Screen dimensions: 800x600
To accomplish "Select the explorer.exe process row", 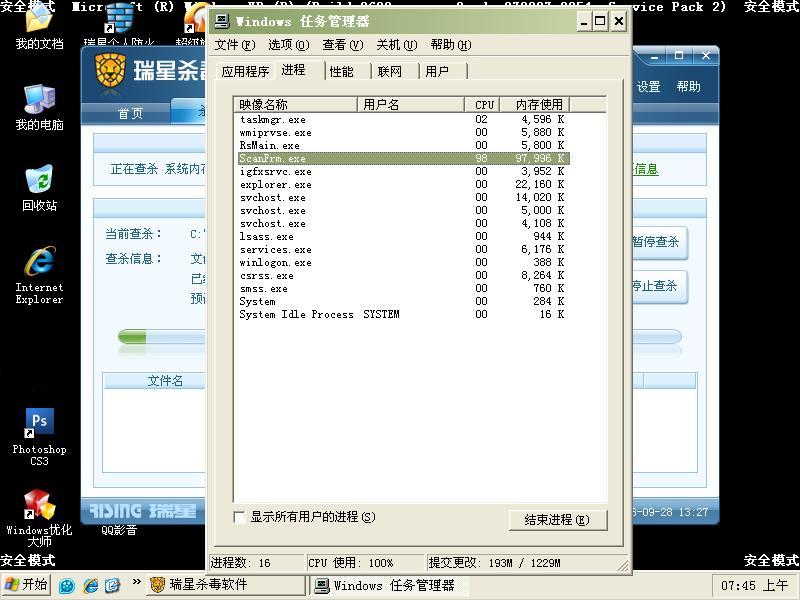I will pyautogui.click(x=403, y=185).
